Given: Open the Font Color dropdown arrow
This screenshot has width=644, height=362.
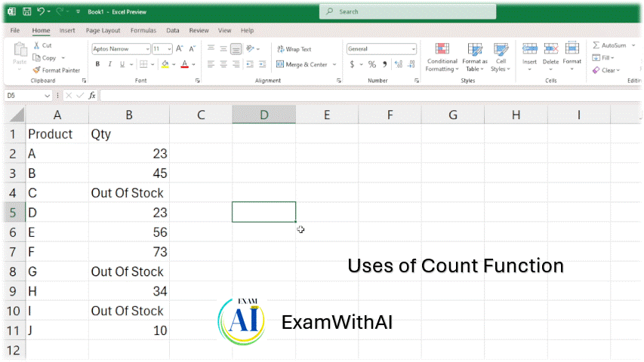Looking at the screenshot, I should point(193,64).
